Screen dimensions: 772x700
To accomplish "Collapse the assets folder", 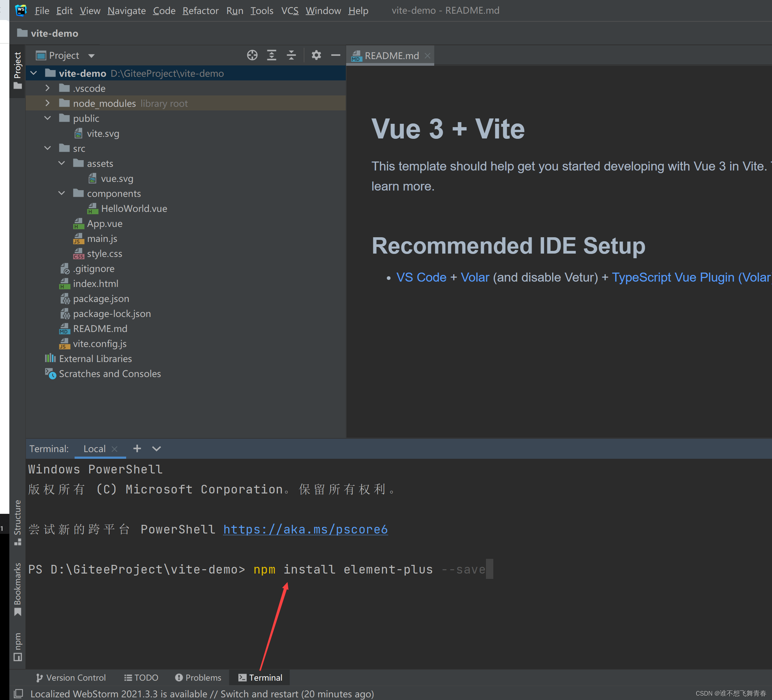I will (62, 163).
